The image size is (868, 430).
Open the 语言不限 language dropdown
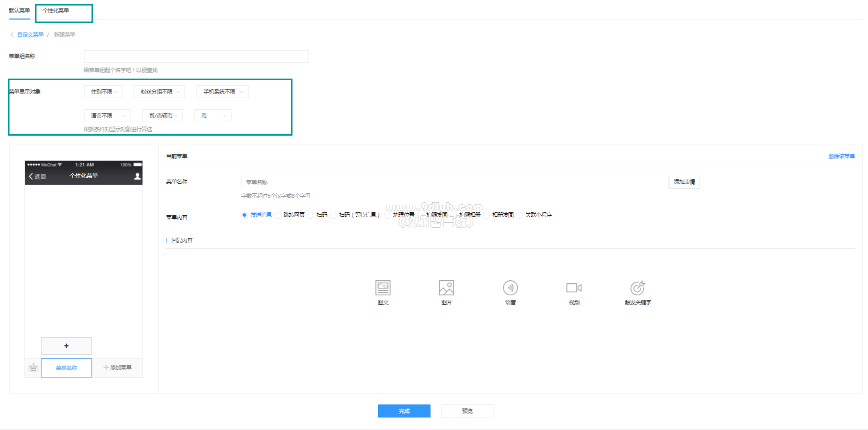[107, 116]
